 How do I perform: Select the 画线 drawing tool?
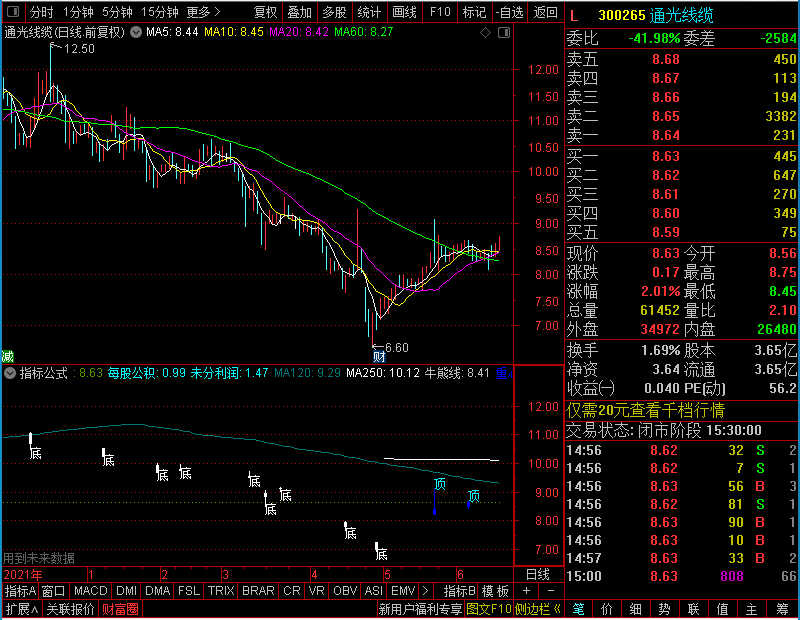click(x=404, y=12)
